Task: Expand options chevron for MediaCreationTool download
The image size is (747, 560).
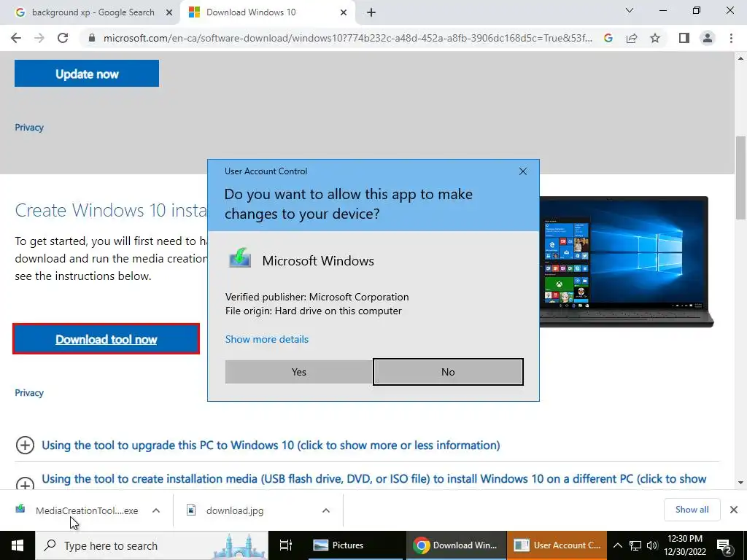Action: point(156,510)
